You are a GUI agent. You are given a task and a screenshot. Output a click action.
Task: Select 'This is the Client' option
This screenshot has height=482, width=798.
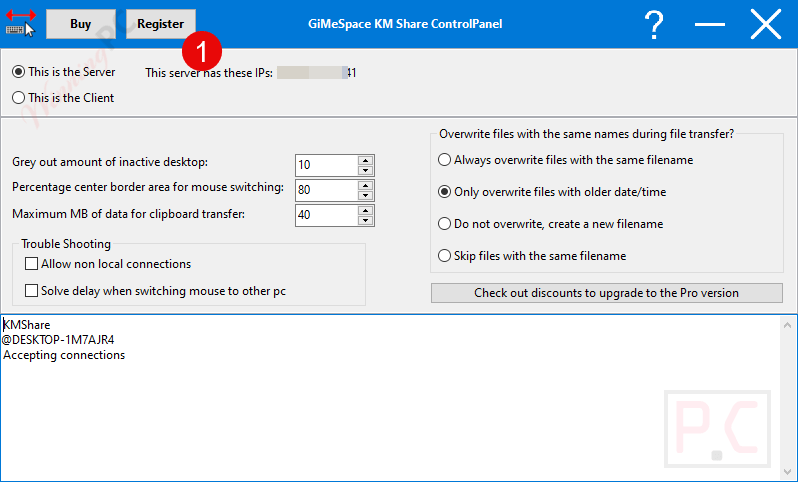click(63, 98)
